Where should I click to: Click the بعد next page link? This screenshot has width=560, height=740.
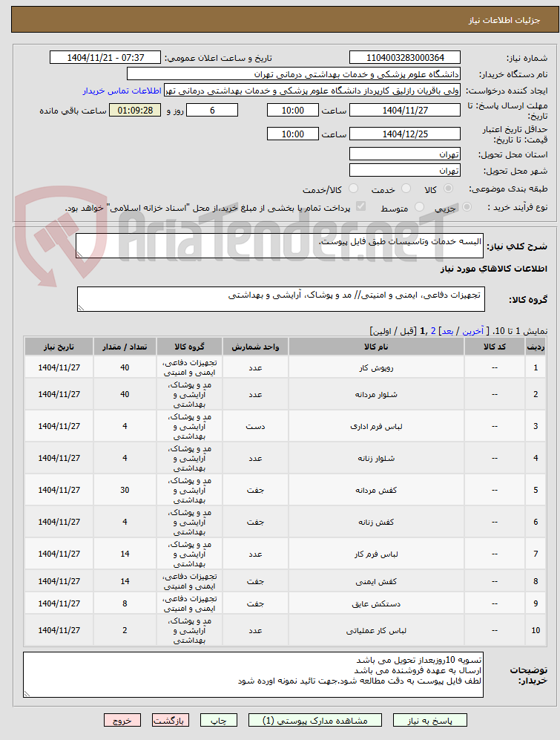(x=447, y=331)
